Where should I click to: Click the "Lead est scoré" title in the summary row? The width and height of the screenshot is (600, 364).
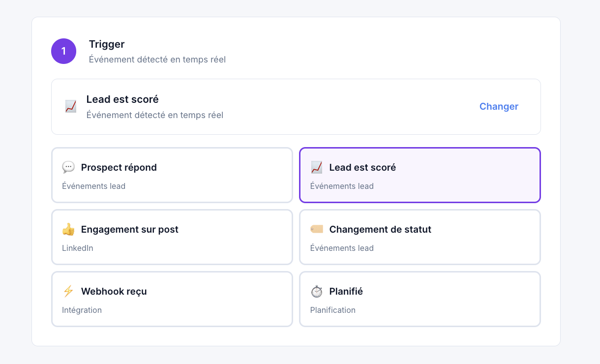(122, 99)
